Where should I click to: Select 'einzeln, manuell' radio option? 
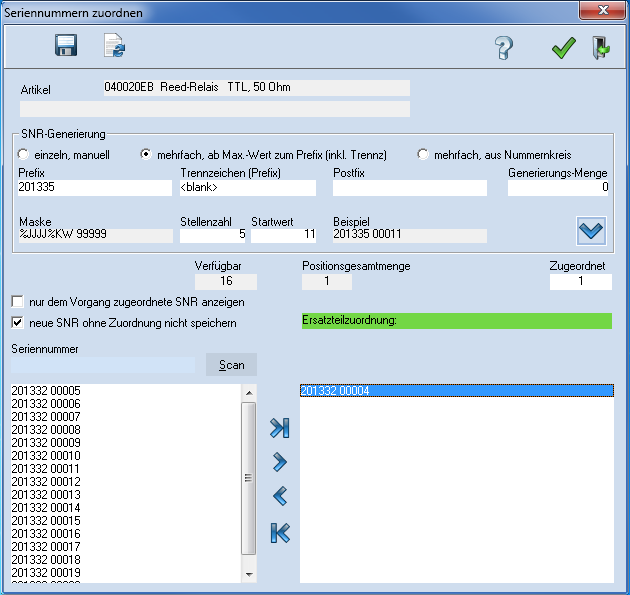pos(24,155)
